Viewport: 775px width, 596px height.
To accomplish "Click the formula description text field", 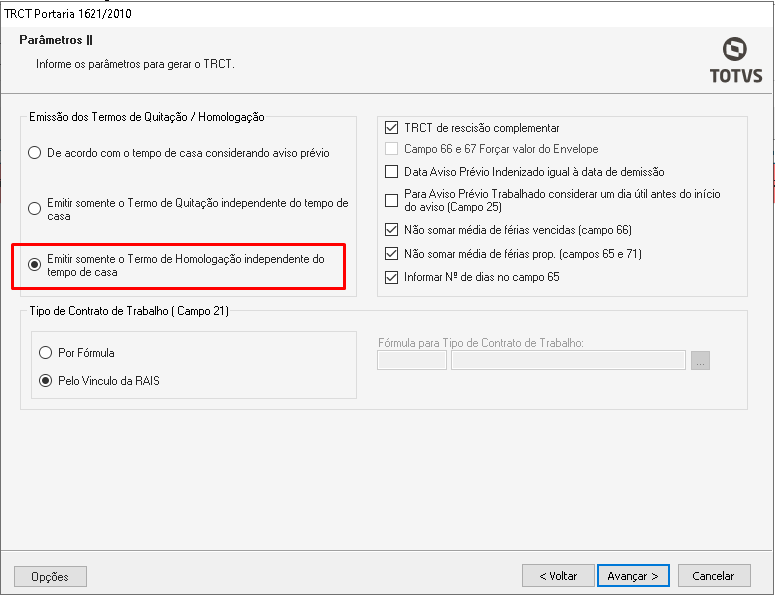I will pos(568,360).
